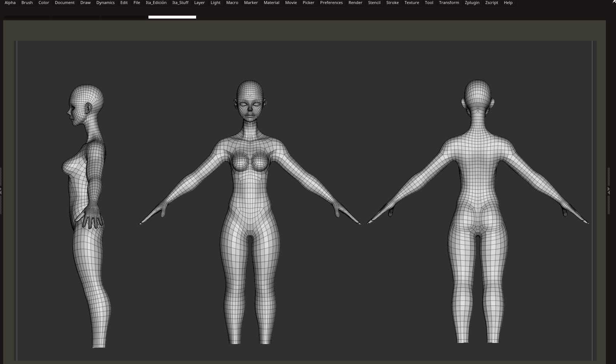616x364 pixels.
Task: Open the Brush menu
Action: click(x=27, y=3)
